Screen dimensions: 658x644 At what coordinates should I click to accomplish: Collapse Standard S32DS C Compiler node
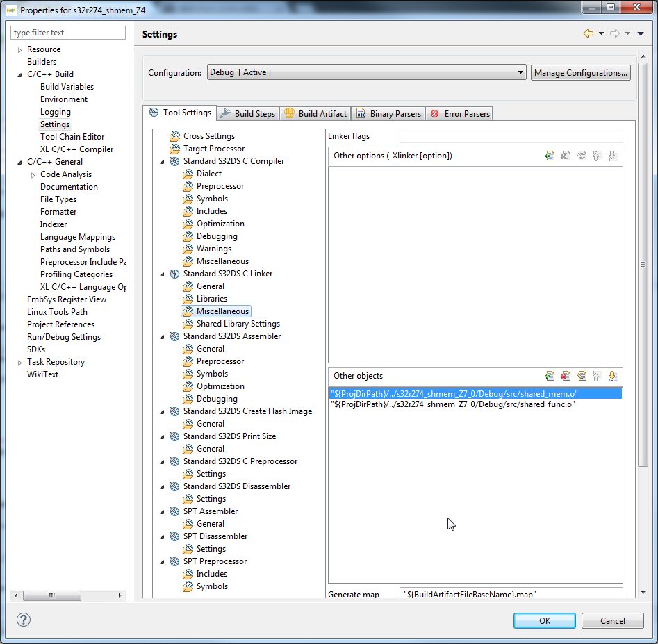click(162, 162)
